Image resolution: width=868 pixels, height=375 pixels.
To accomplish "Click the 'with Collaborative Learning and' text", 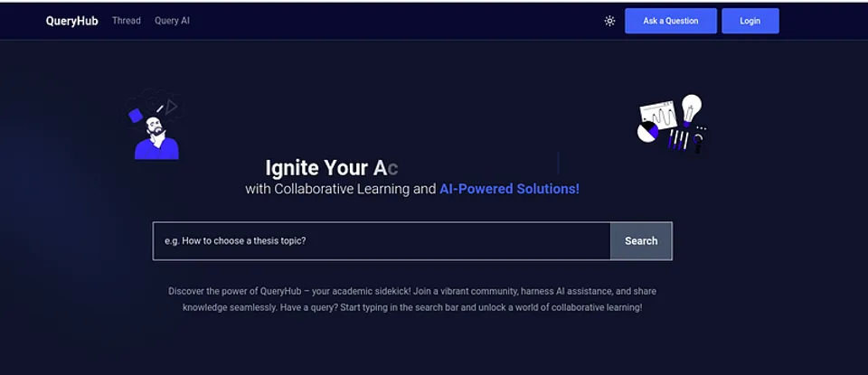I will (x=341, y=189).
